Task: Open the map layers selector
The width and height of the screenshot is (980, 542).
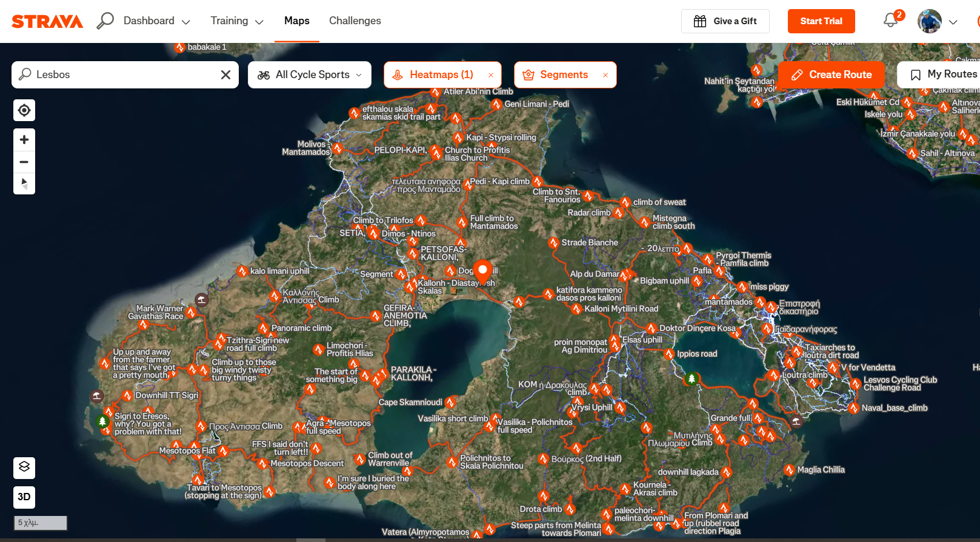Action: tap(24, 467)
